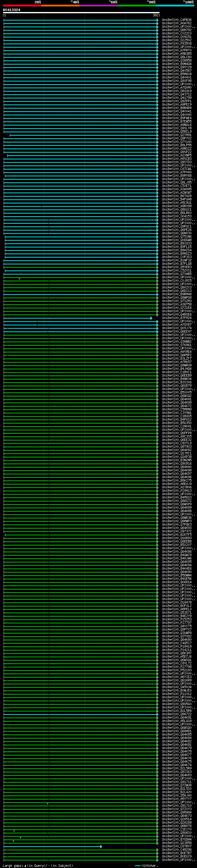Click hit UniRef100_B9N404
Viewport: 197px width, 868px height.
(x=176, y=64)
